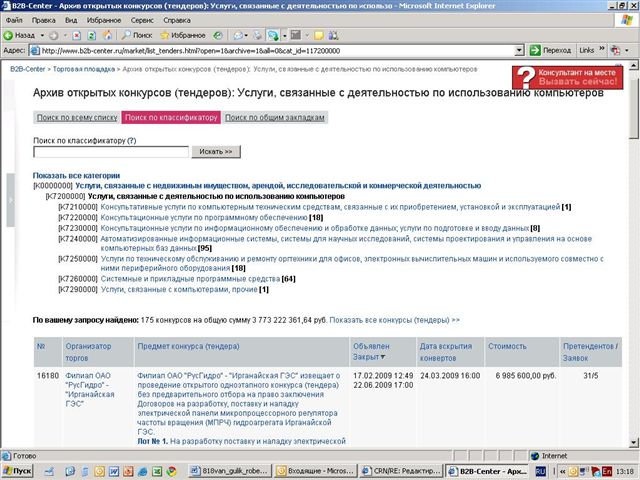Sort by Стоимость column header

507,346
